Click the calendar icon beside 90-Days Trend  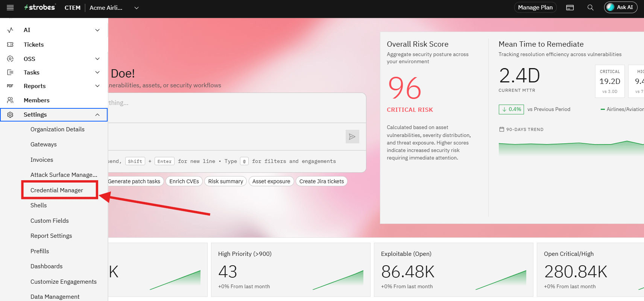[x=501, y=129]
